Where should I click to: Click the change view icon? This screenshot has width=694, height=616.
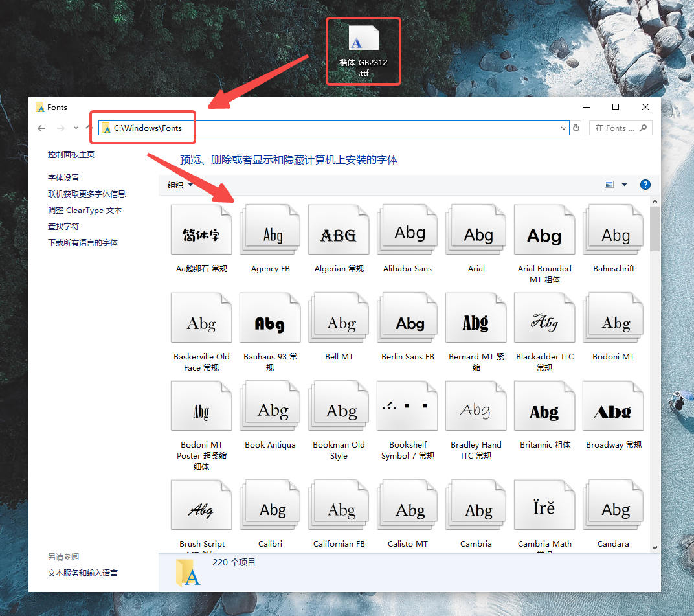pyautogui.click(x=609, y=185)
